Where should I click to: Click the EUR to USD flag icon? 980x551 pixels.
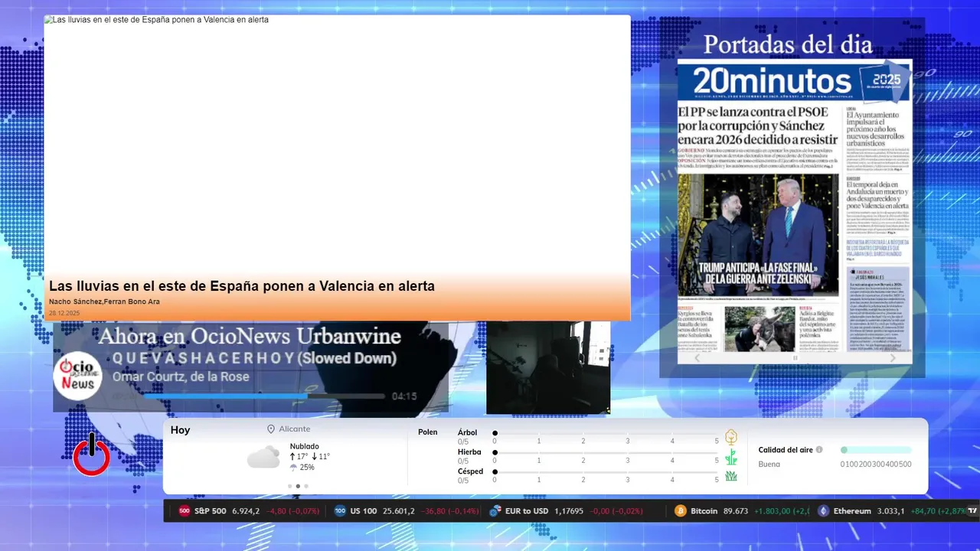coord(495,511)
